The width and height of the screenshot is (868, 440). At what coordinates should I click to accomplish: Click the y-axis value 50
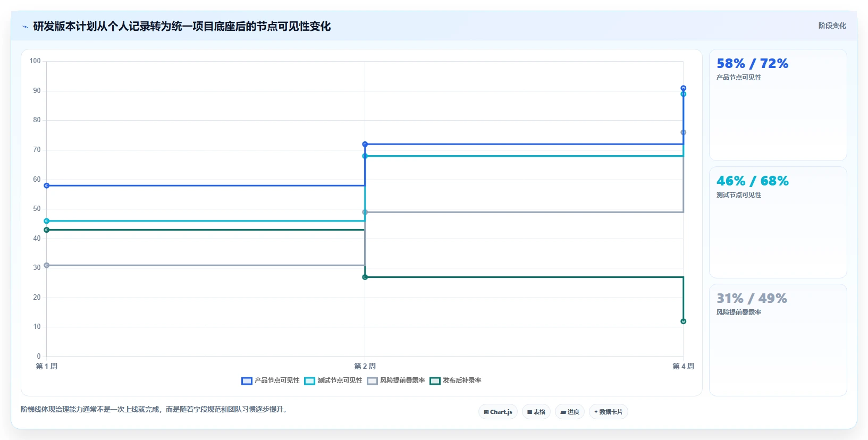(x=37, y=209)
